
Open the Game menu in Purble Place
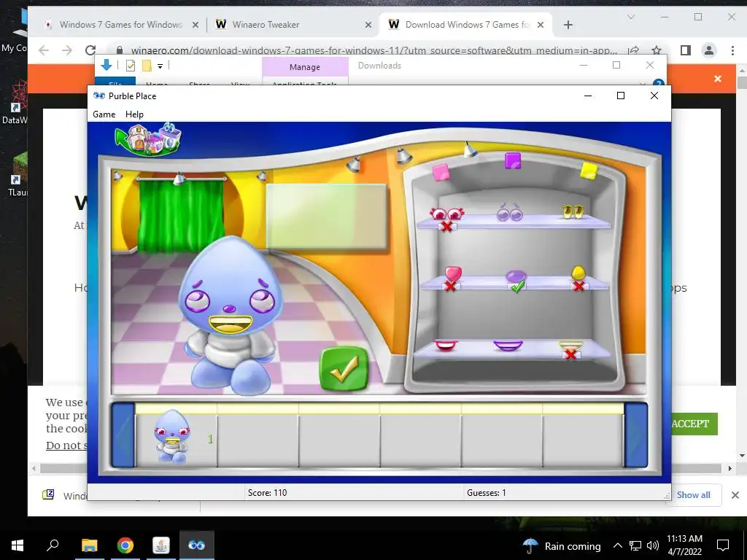click(x=104, y=114)
